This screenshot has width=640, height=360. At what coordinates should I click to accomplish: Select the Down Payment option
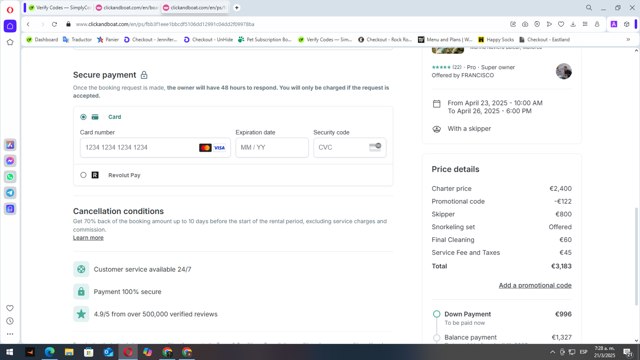(x=436, y=314)
